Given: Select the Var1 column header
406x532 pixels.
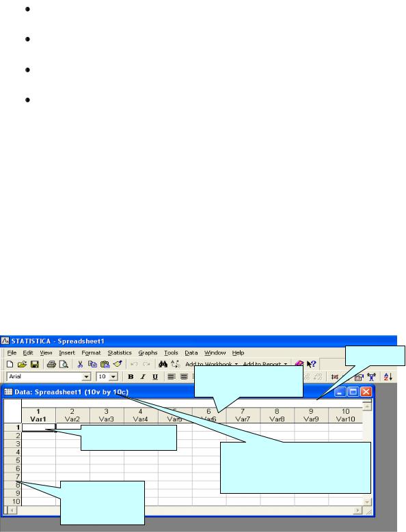Looking at the screenshot, I should point(38,415).
